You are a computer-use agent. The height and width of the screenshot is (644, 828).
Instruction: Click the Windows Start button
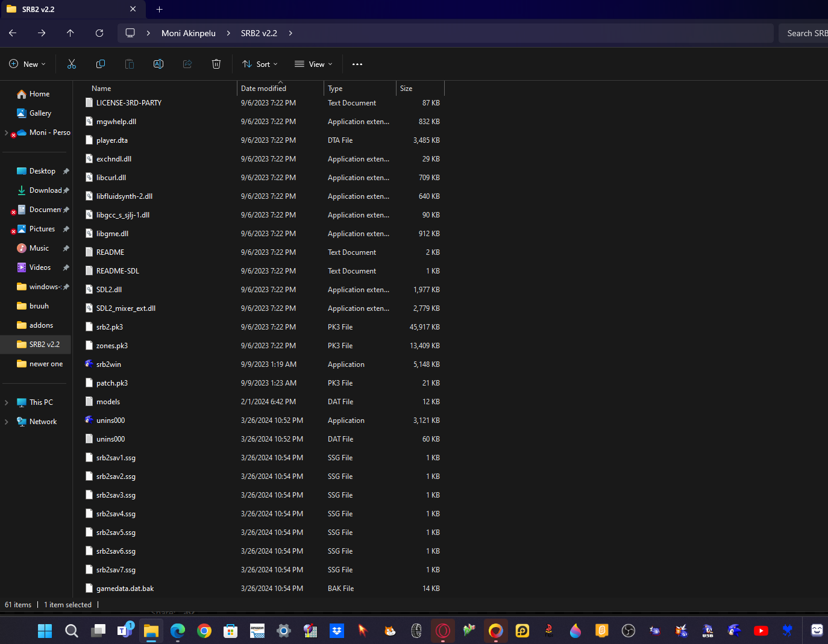click(45, 631)
